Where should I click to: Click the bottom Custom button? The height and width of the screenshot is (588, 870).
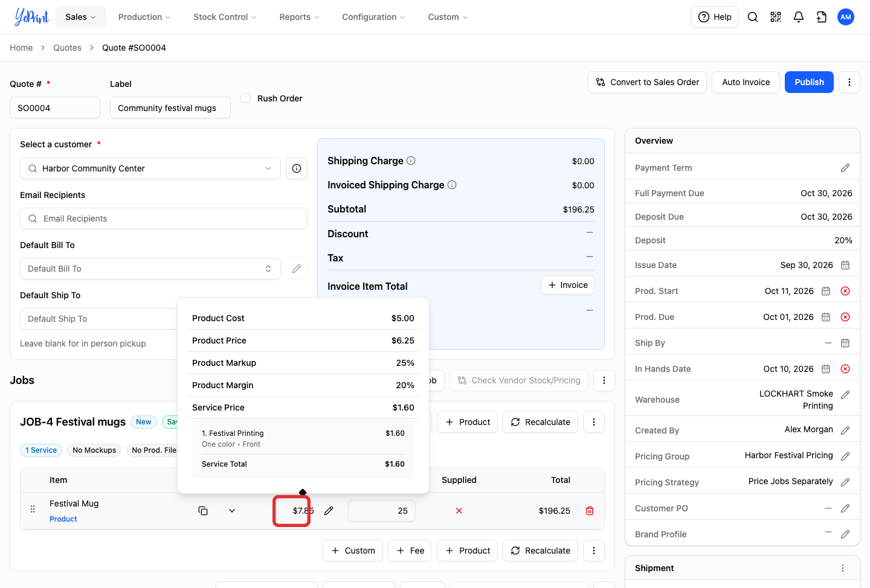click(353, 551)
